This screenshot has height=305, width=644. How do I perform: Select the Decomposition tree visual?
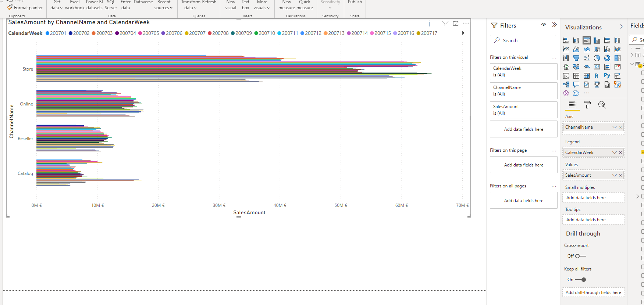click(566, 85)
